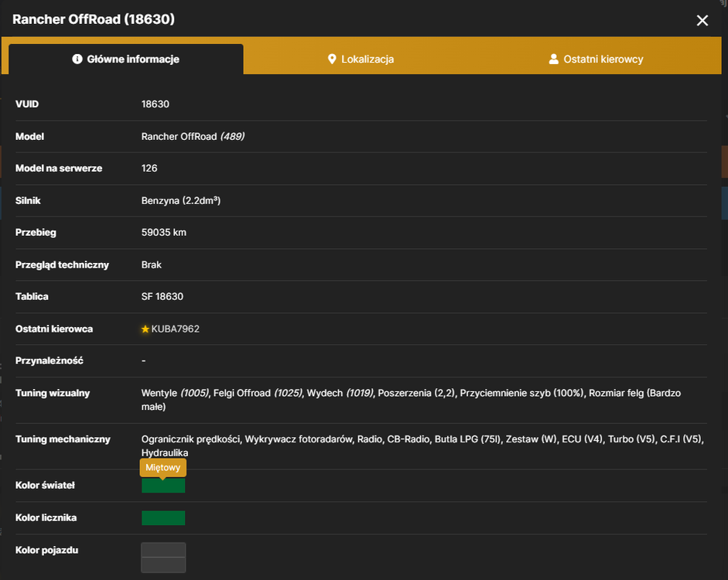
Task: Click the VUID value 18630
Action: pyautogui.click(x=156, y=104)
